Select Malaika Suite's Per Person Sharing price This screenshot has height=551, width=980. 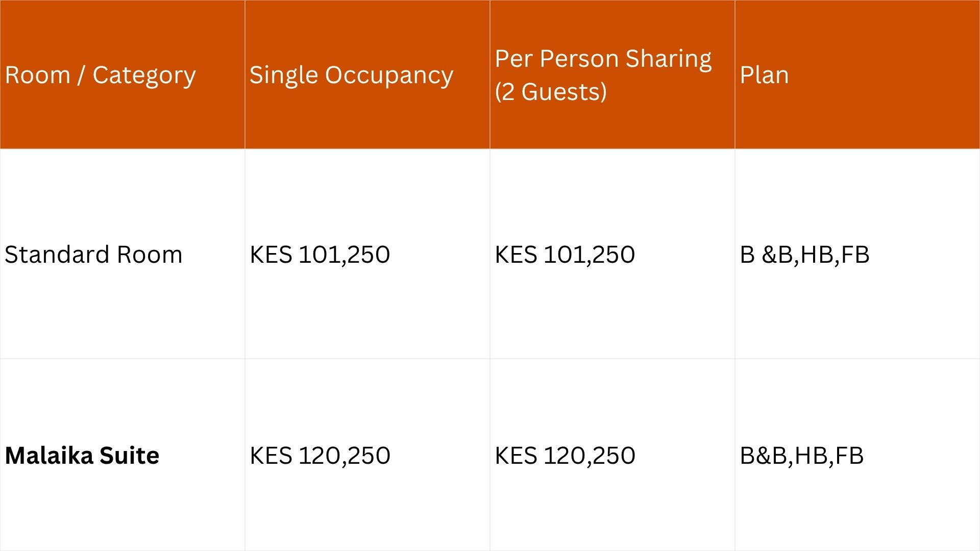click(x=565, y=456)
